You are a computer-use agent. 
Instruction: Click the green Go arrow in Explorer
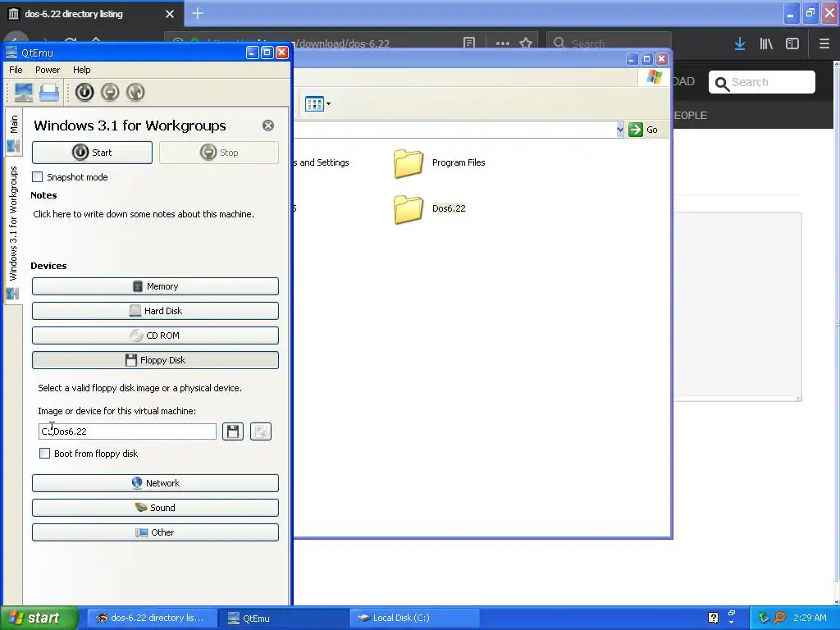click(636, 130)
